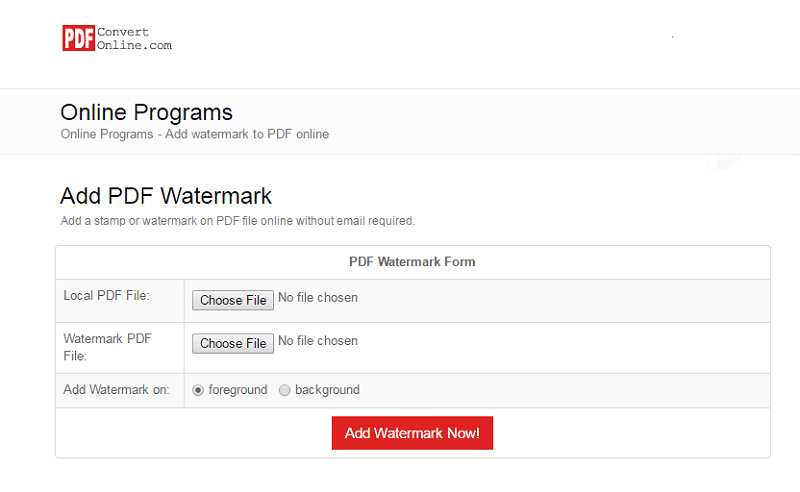Click the Convert Online.com logo text

click(x=134, y=38)
